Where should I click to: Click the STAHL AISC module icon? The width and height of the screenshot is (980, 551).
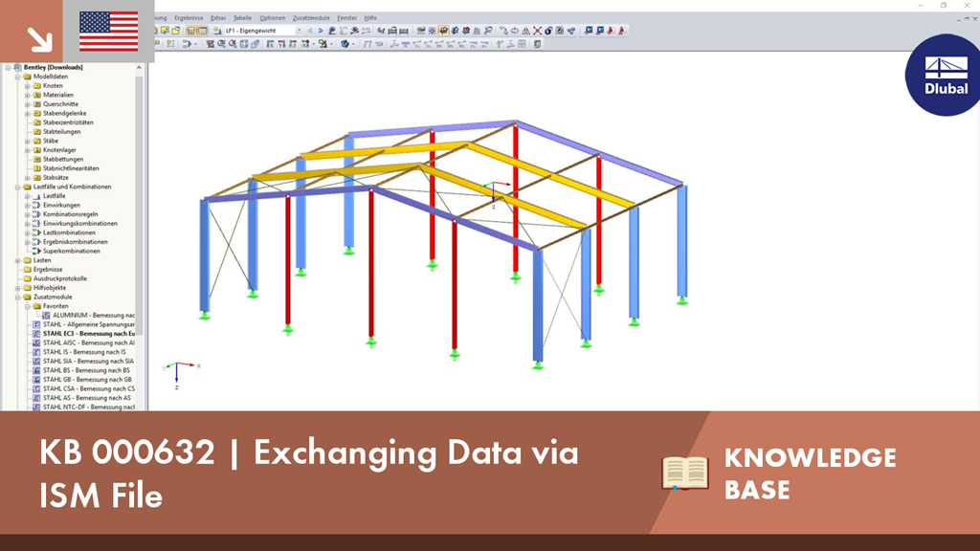(x=36, y=343)
